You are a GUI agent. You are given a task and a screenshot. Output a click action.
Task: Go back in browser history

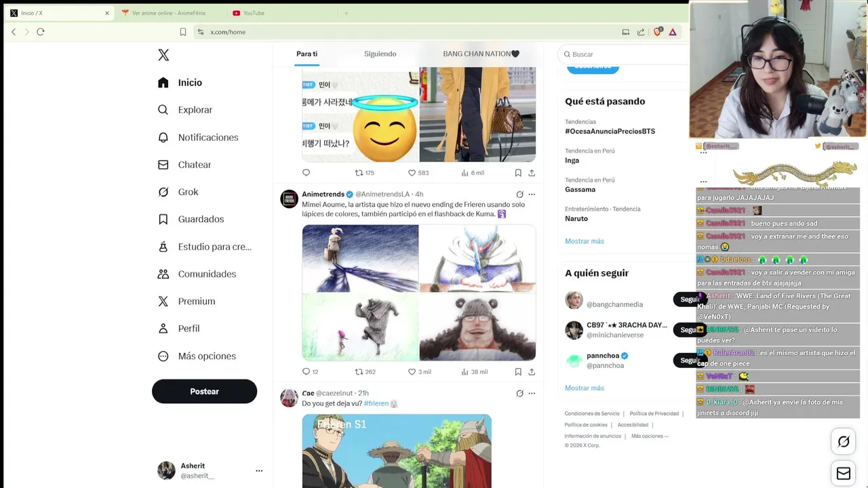(x=14, y=32)
